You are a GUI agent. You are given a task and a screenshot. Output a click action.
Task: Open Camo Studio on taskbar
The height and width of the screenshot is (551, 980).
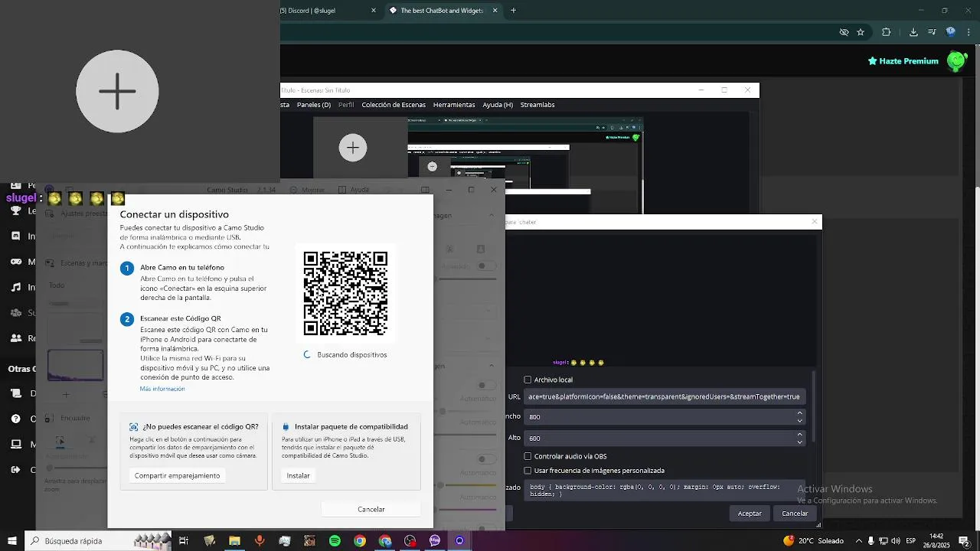click(459, 541)
